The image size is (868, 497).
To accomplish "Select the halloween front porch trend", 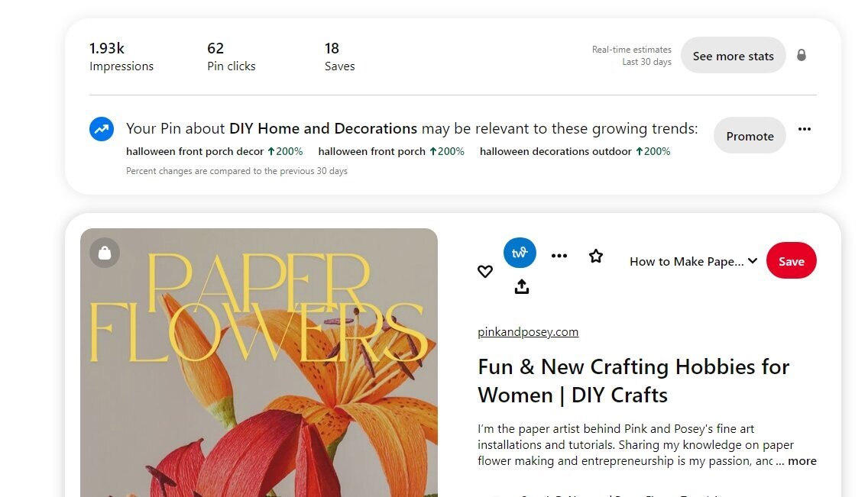I will (x=390, y=151).
